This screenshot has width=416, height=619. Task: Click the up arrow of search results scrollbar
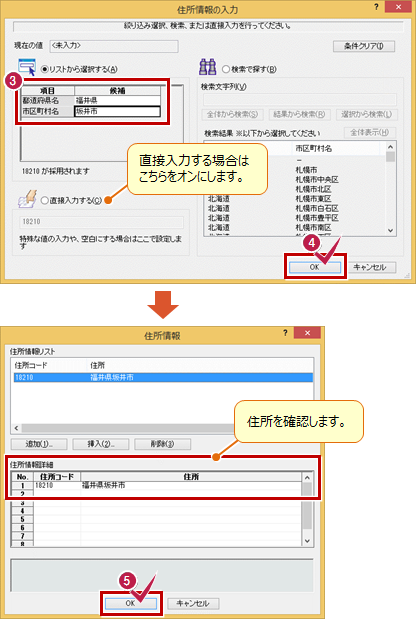pos(390,147)
